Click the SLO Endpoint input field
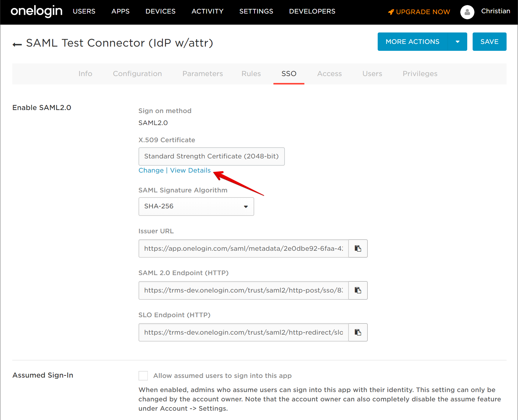Screen dimensions: 518x420 click(x=244, y=332)
